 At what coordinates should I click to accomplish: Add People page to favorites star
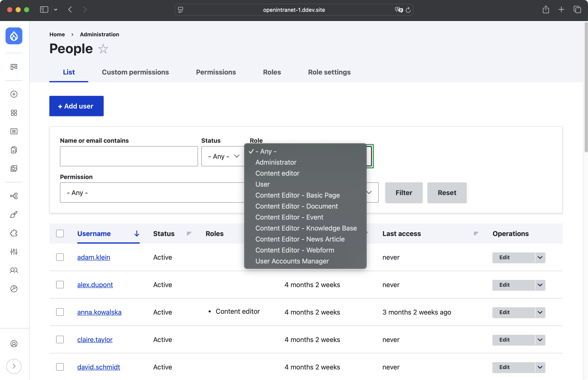pyautogui.click(x=103, y=49)
